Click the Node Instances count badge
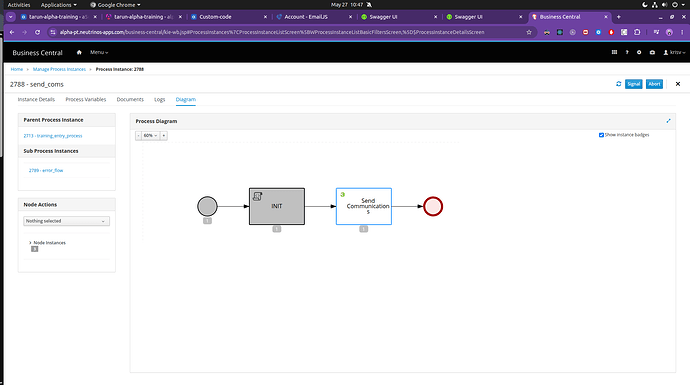 (35, 249)
